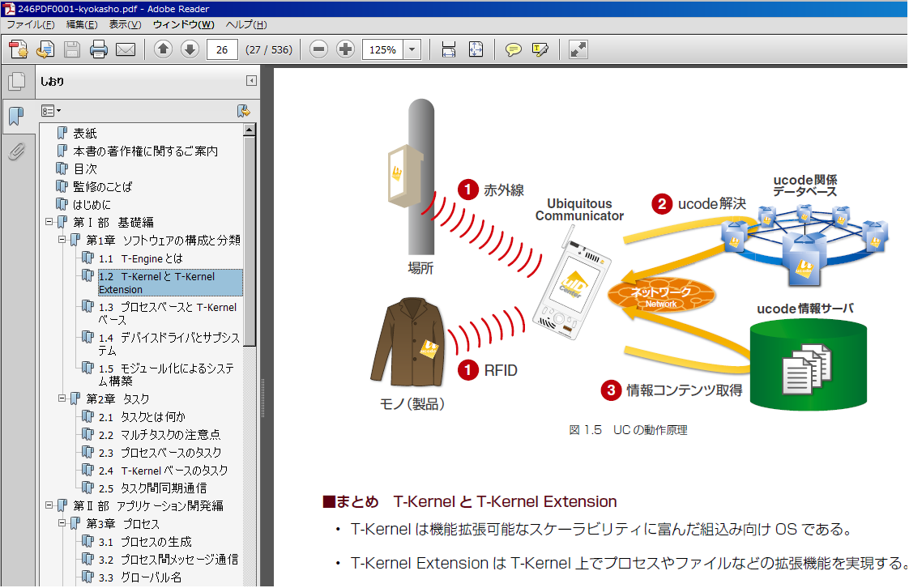
Task: Click the (27 / 536) page count text
Action: 269,50
